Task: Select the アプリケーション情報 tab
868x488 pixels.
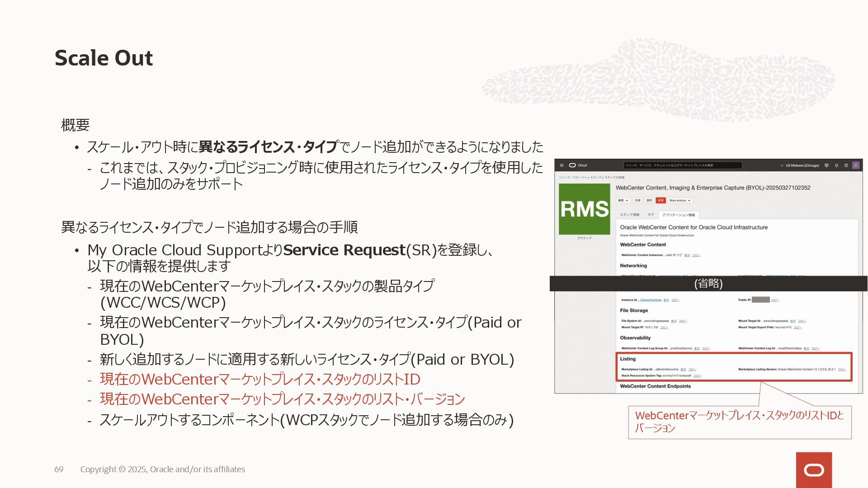Action: (x=679, y=215)
